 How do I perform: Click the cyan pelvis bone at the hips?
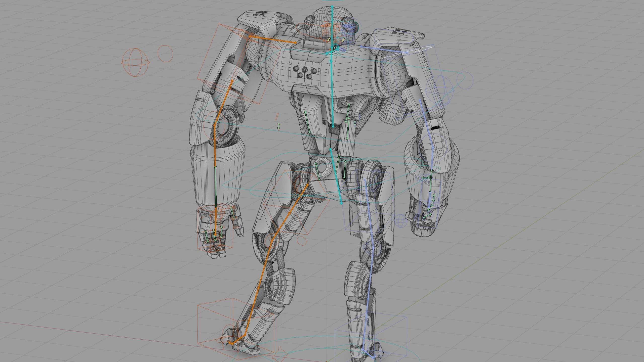tap(336, 176)
